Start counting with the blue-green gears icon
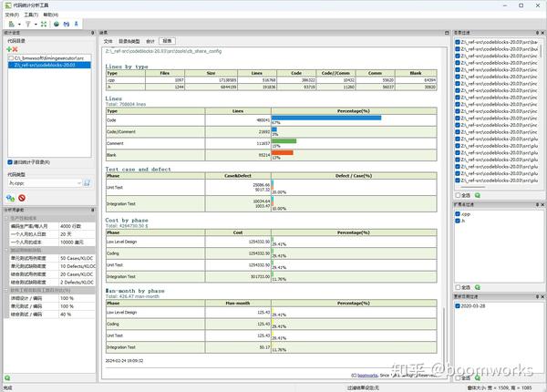 (10, 198)
